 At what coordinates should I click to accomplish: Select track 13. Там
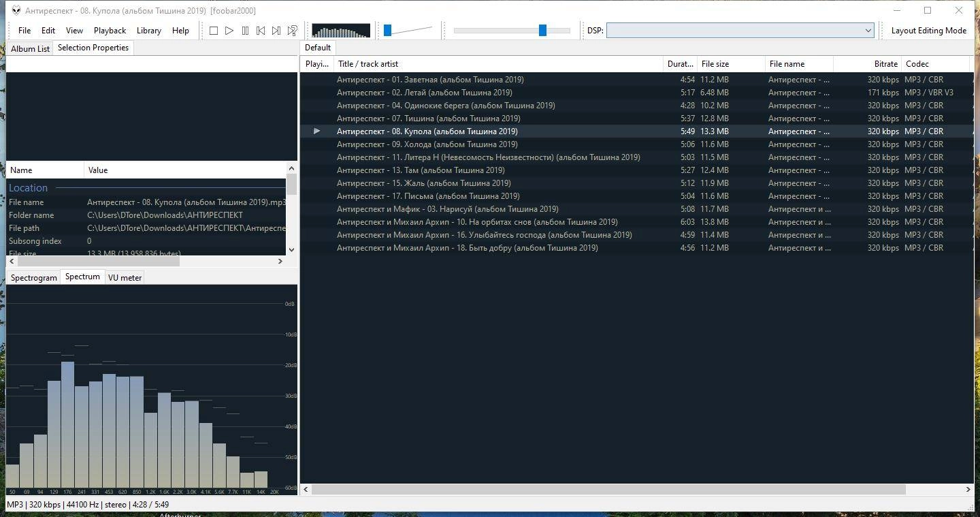click(x=637, y=170)
